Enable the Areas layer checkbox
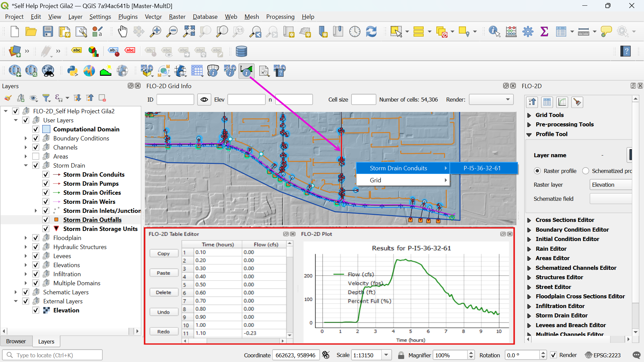This screenshot has width=644, height=362. tap(36, 157)
